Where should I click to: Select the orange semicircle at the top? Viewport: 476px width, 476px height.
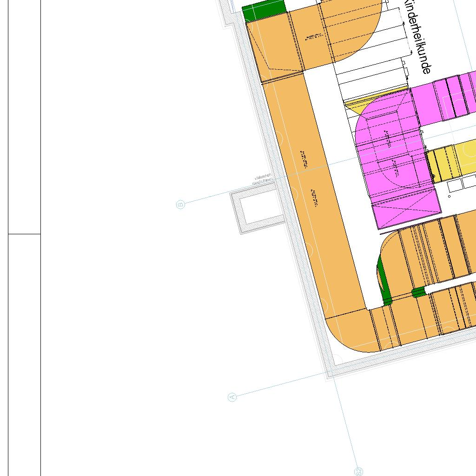point(353,28)
